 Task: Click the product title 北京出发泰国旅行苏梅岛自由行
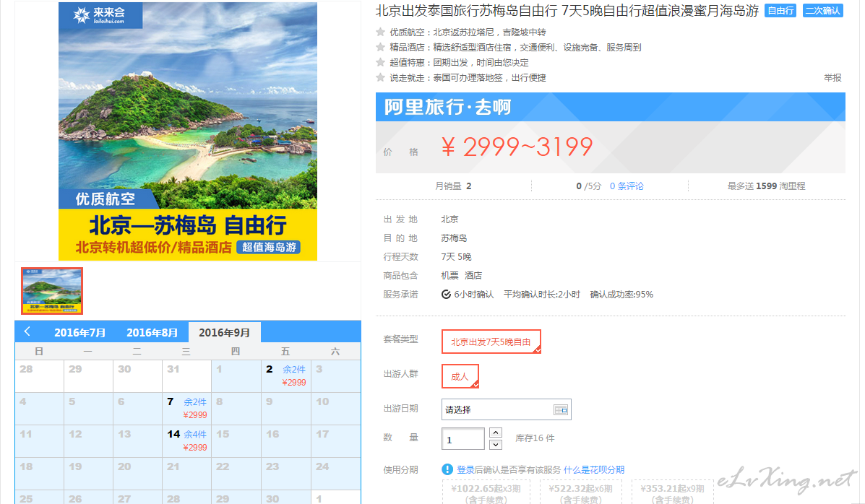click(x=567, y=11)
